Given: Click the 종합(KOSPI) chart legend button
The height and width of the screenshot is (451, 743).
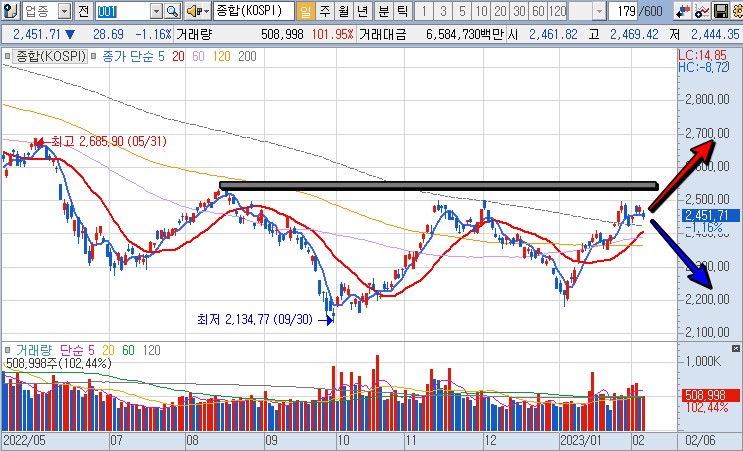Looking at the screenshot, I should point(51,57).
